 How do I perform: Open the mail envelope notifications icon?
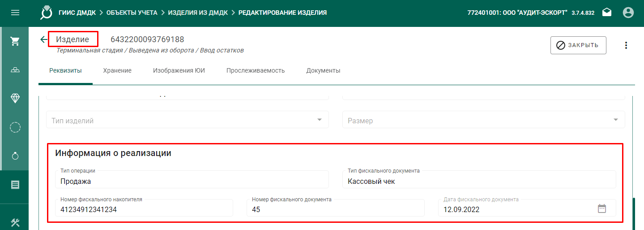(x=607, y=13)
